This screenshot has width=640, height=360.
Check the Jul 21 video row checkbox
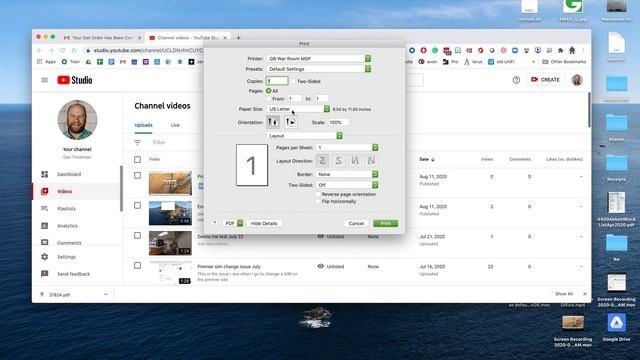coord(138,236)
